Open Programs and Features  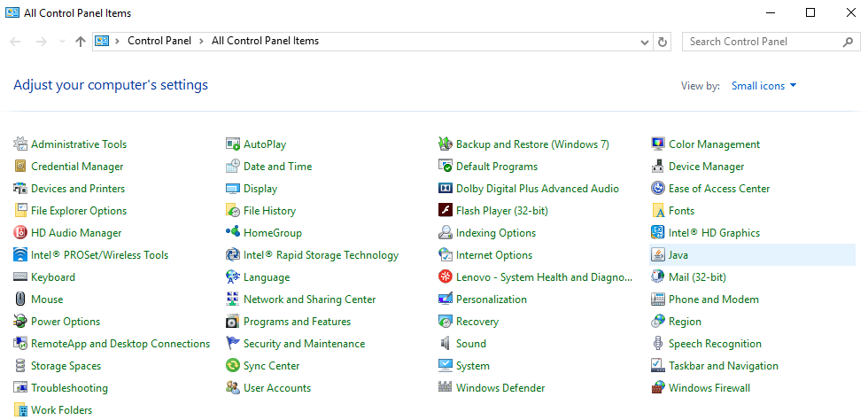click(297, 322)
